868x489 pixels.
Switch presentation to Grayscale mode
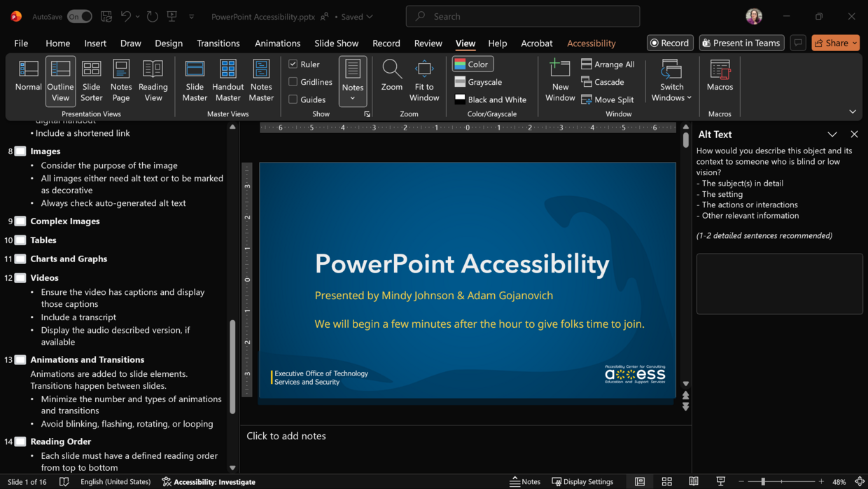(478, 81)
